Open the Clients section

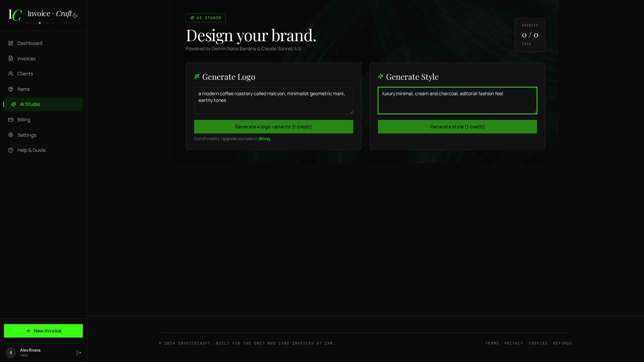[43, 74]
